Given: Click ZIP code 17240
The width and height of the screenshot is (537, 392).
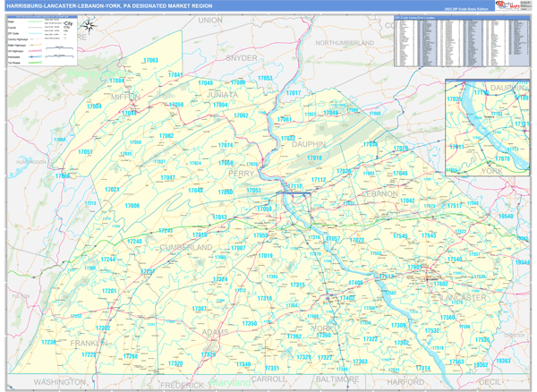Looking at the screenshot, I should [x=134, y=242].
